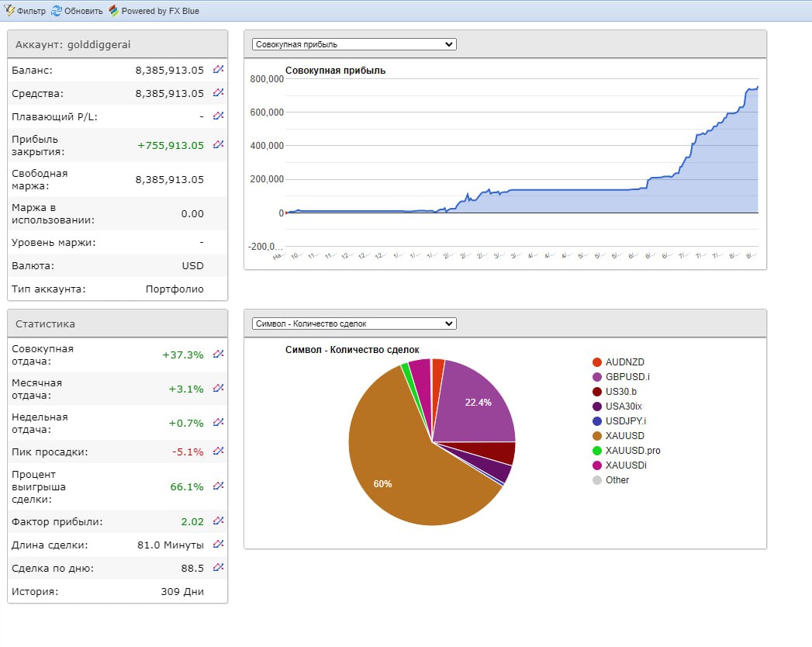Image resolution: width=812 pixels, height=647 pixels.
Task: Click the US30.b legend label
Action: click(x=621, y=392)
